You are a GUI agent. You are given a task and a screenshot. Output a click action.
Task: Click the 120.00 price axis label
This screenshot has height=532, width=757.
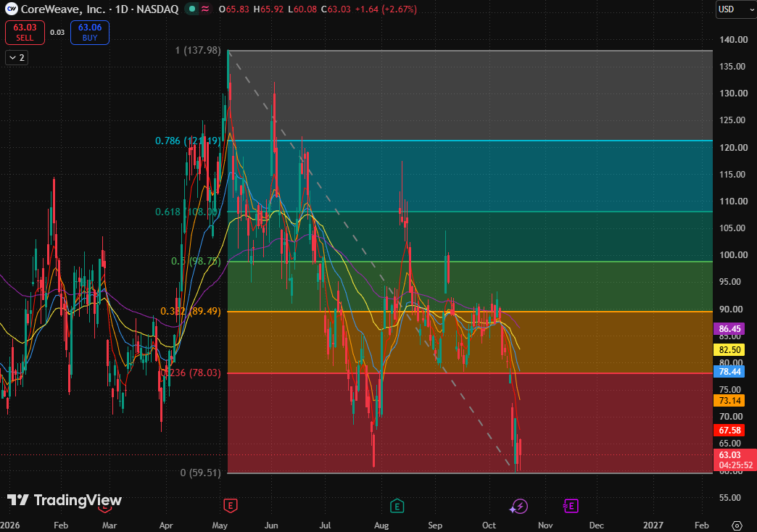(x=733, y=148)
